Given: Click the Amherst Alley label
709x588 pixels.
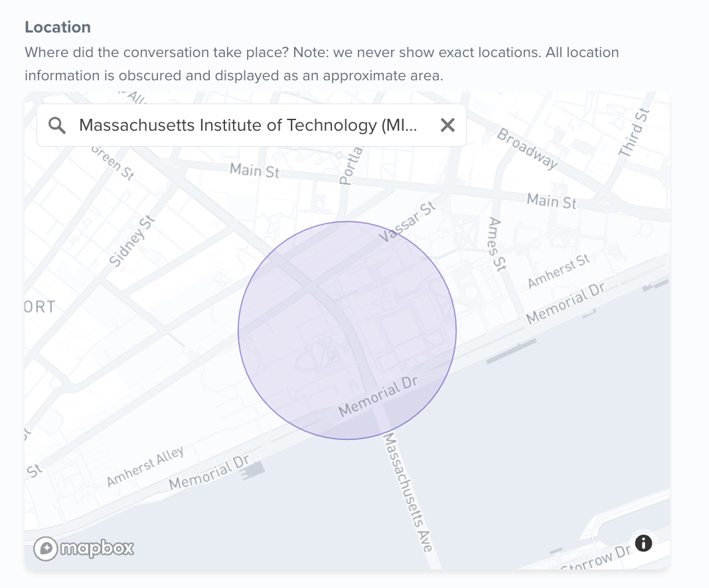Looking at the screenshot, I should (145, 467).
